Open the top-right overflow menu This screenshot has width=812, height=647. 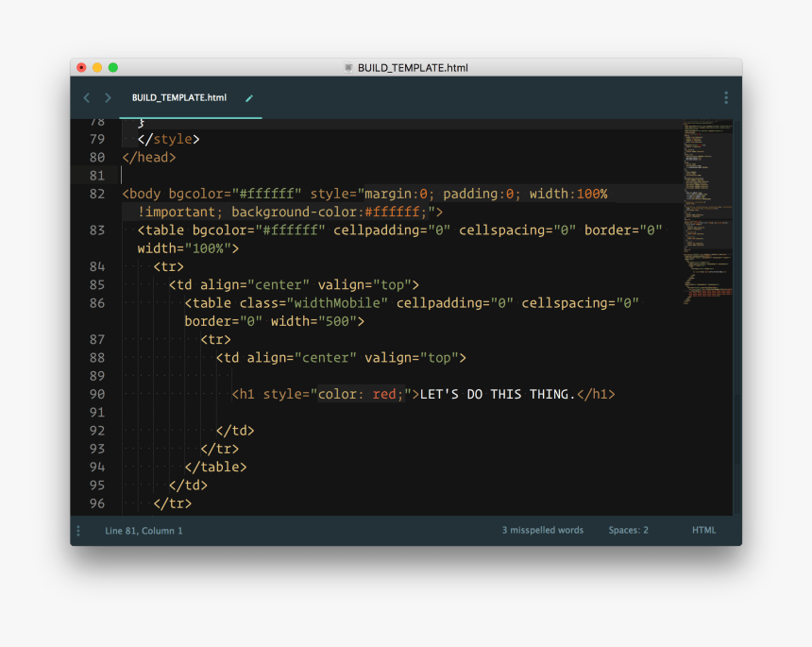(x=725, y=97)
